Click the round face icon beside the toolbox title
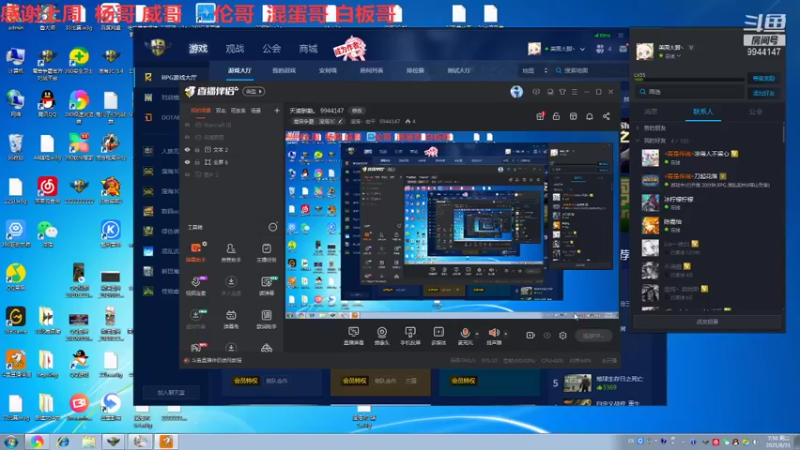800x450 pixels. pos(273,227)
